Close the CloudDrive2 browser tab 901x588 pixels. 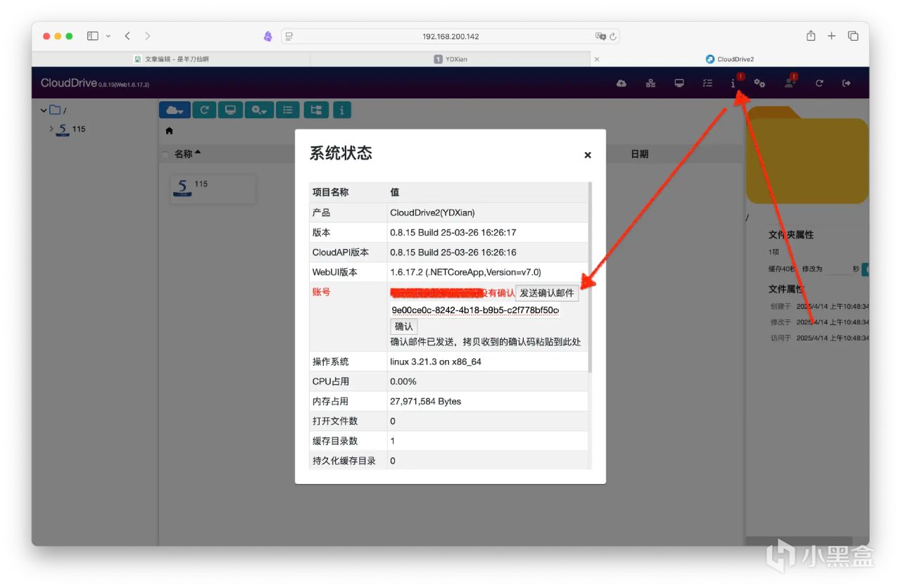pyautogui.click(x=597, y=59)
